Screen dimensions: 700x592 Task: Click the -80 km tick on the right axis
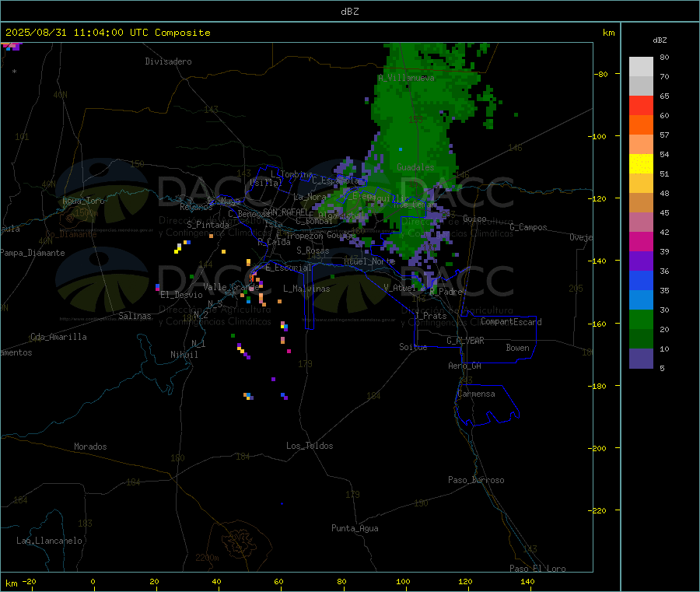[x=601, y=74]
